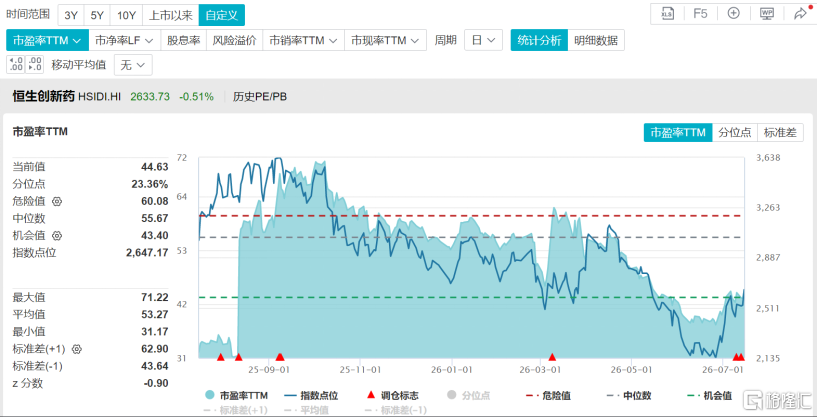This screenshot has height=417, width=818.
Task: Click index price 2633.73
Action: 150,97
